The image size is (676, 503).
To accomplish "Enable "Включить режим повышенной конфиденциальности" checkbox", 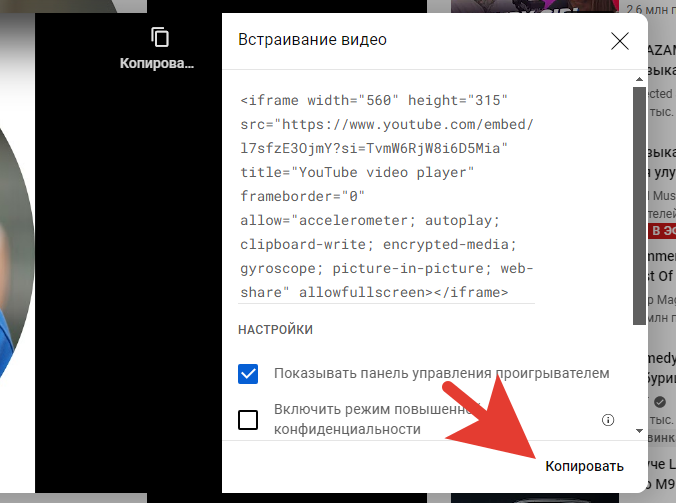I will coord(248,419).
